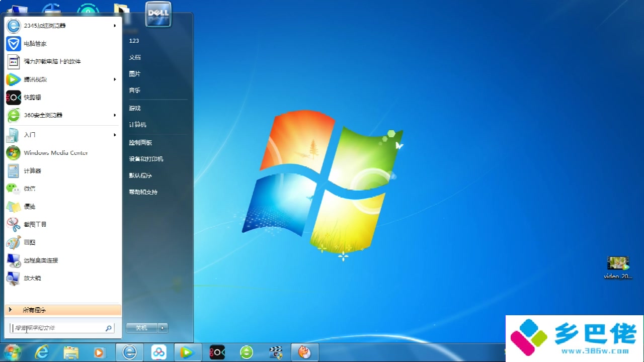The width and height of the screenshot is (644, 362).
Task: Launch 强力卸载电脑上的软件 entry
Action: [x=63, y=61]
